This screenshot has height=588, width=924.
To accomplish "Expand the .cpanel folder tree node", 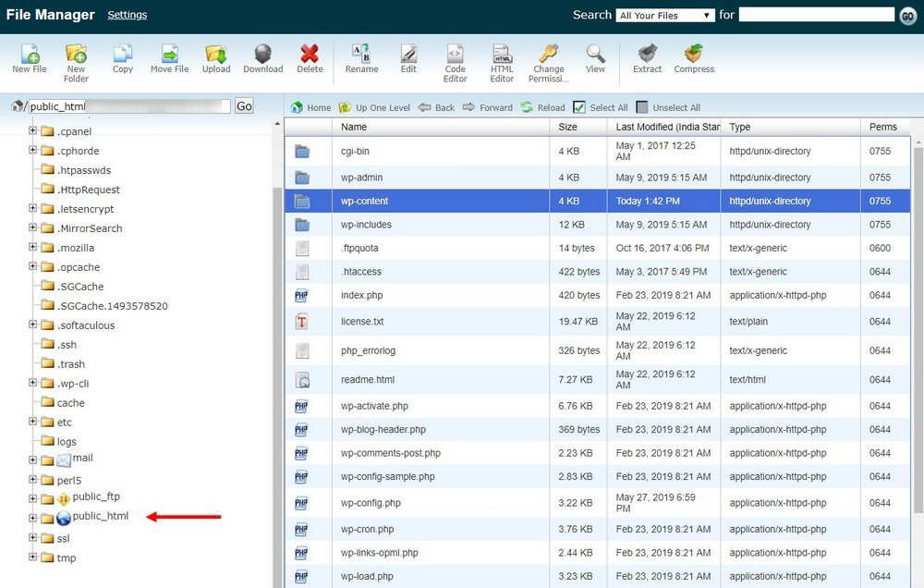I will (33, 131).
